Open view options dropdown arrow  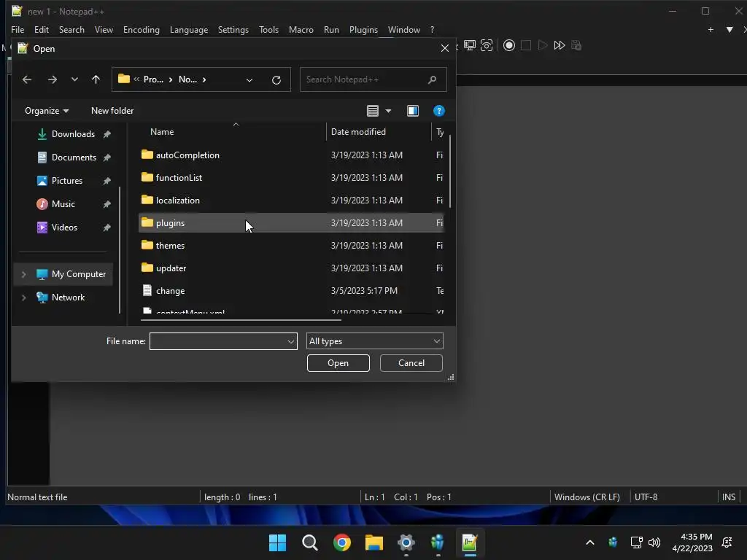pyautogui.click(x=388, y=111)
